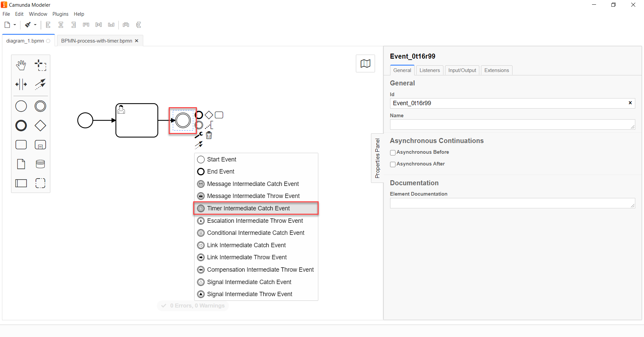Create a gateway from palette
Viewport: 644px width, 337px height.
(x=41, y=126)
